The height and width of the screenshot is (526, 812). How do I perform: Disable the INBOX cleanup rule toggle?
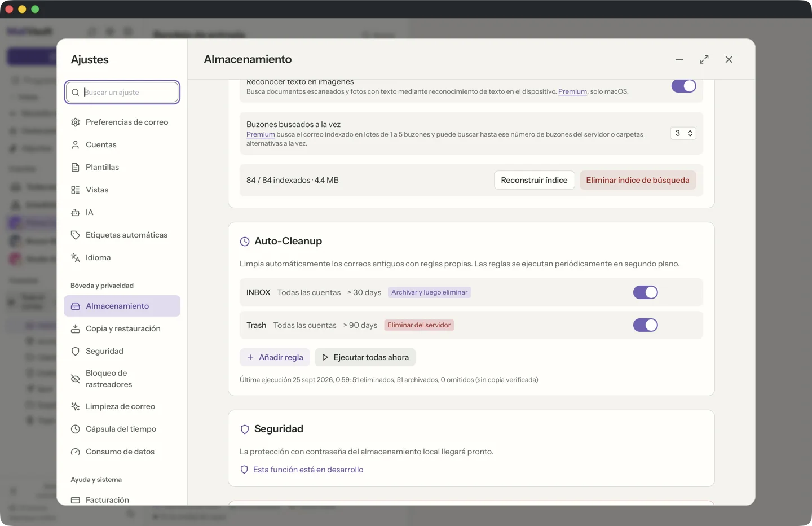(645, 292)
